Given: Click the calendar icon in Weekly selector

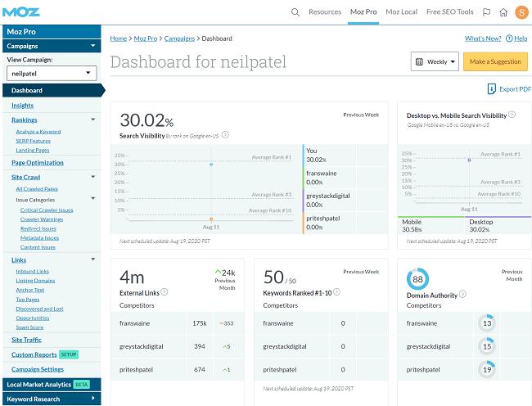Looking at the screenshot, I should click(419, 61).
